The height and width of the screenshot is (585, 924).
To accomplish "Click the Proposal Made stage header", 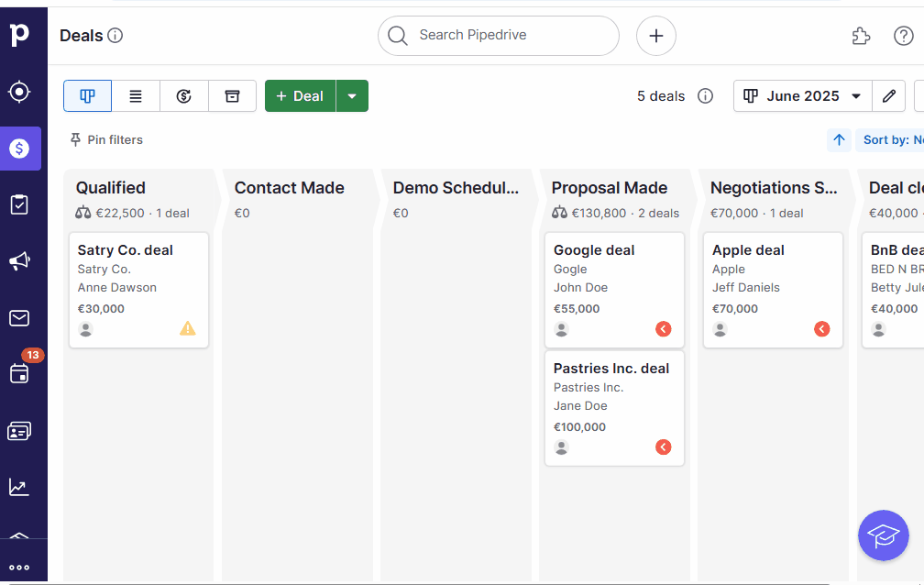I will (610, 188).
